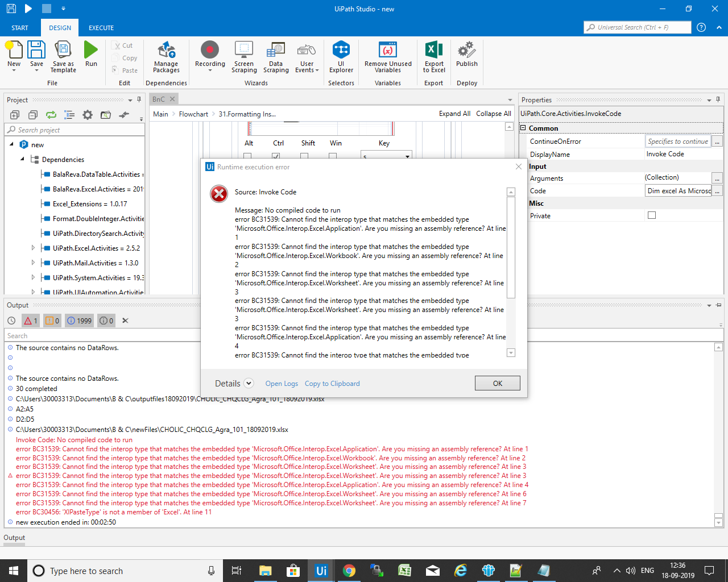The width and height of the screenshot is (728, 582).
Task: Start the Recording wizard
Action: pyautogui.click(x=210, y=50)
